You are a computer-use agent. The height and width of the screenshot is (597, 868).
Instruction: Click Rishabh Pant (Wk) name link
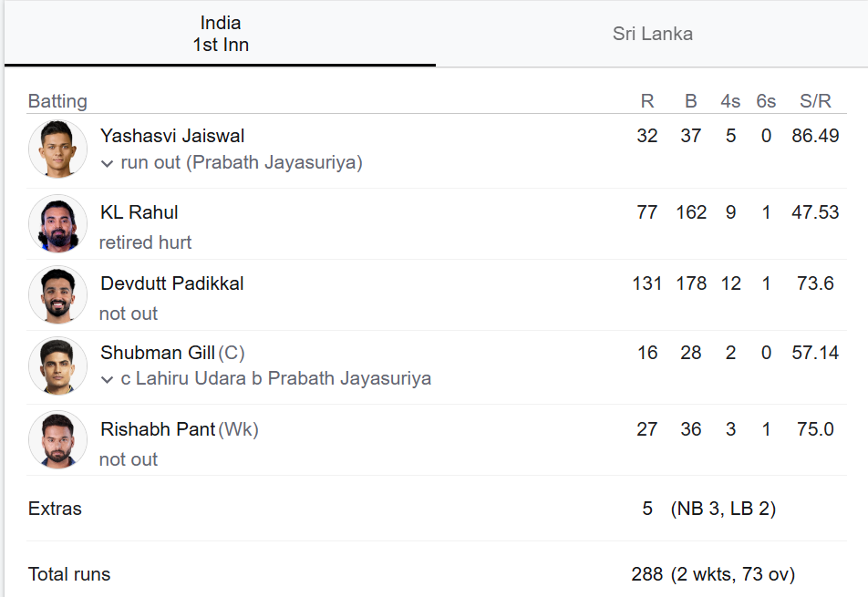[x=180, y=428]
